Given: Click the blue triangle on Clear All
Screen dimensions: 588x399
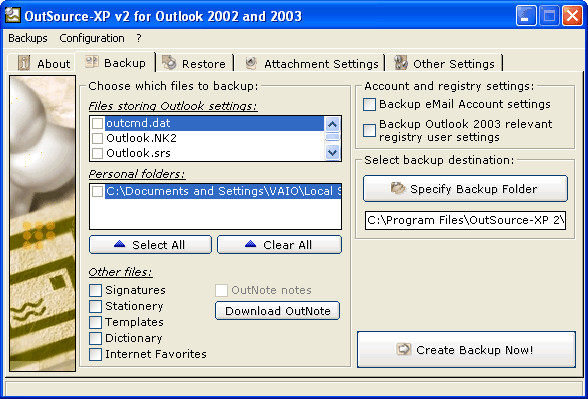Looking at the screenshot, I should coord(250,244).
